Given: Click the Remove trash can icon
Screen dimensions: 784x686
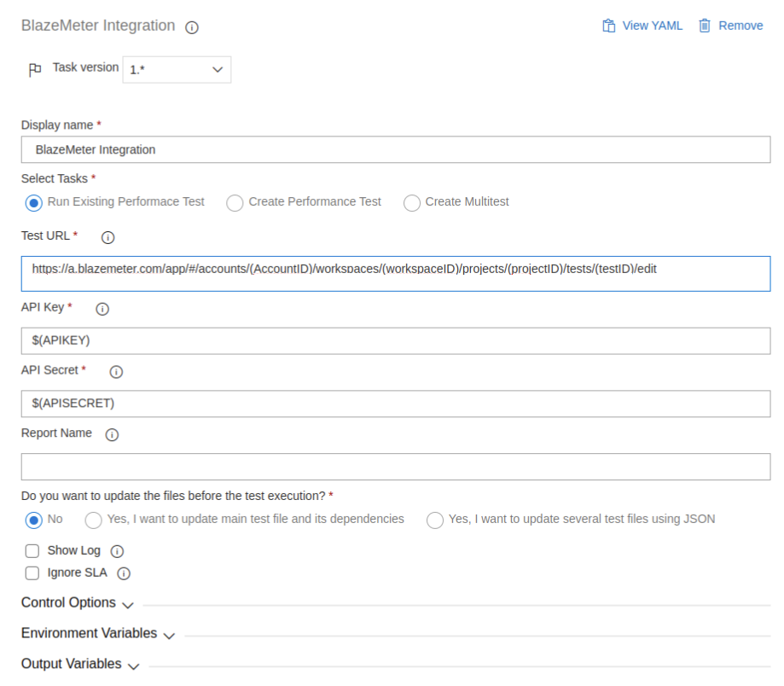Looking at the screenshot, I should [704, 26].
